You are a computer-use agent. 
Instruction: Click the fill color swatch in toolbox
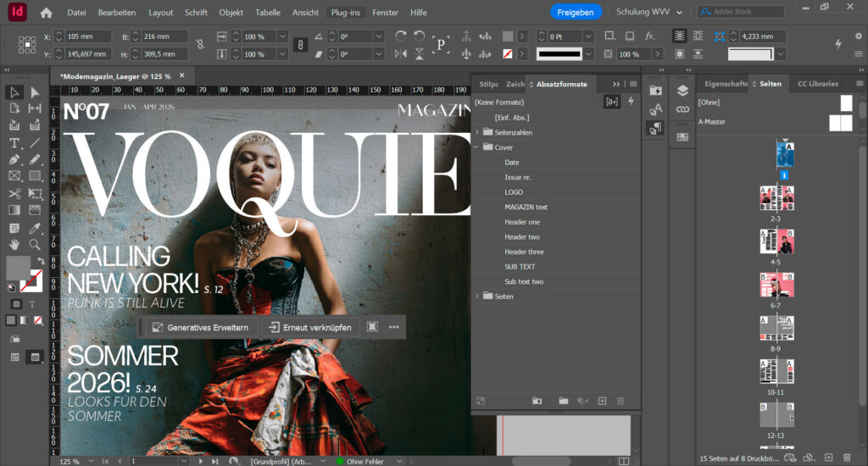point(18,267)
